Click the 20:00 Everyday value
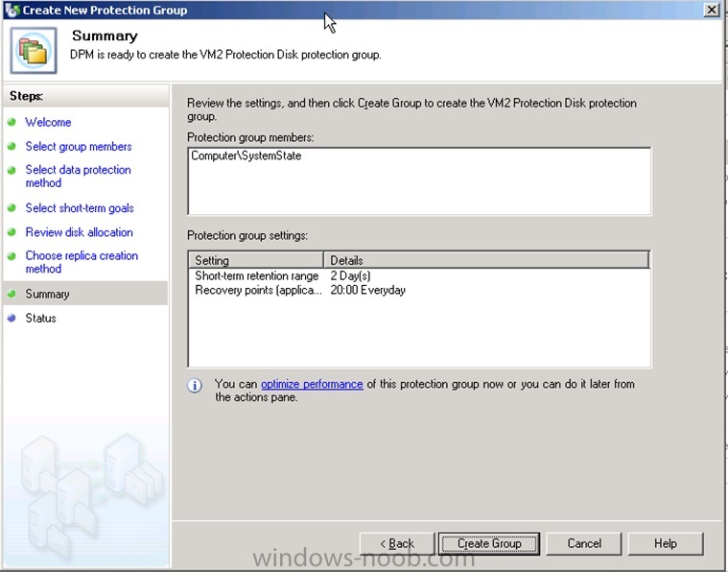Screen dimensions: 728x572 367,291
